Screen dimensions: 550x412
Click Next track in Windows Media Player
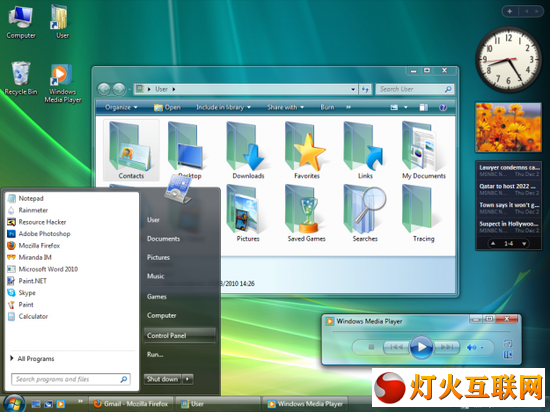tap(447, 347)
